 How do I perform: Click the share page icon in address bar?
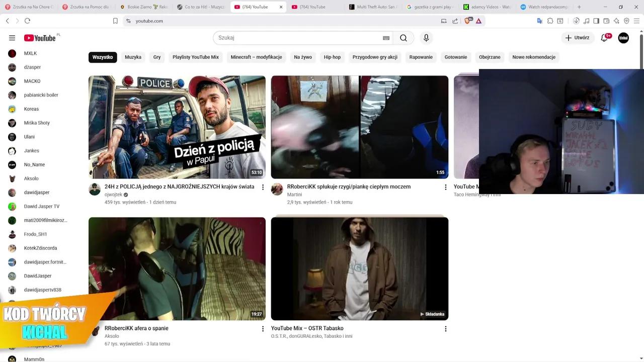pos(455,21)
